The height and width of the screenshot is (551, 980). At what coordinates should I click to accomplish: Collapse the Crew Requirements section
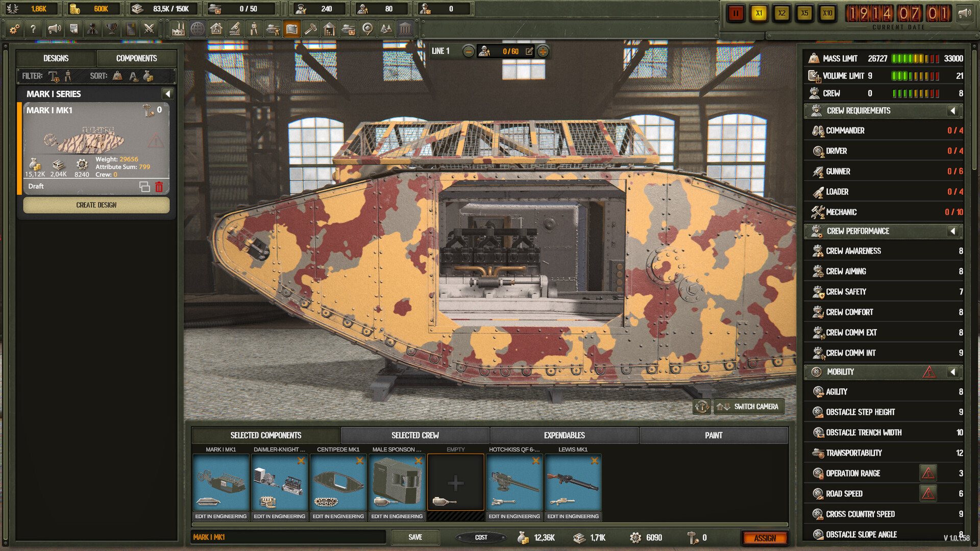952,111
